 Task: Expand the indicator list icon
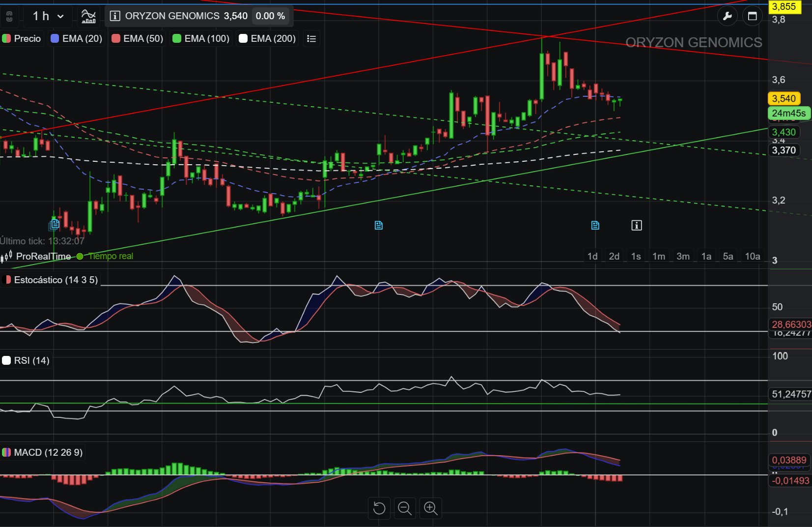(x=311, y=38)
